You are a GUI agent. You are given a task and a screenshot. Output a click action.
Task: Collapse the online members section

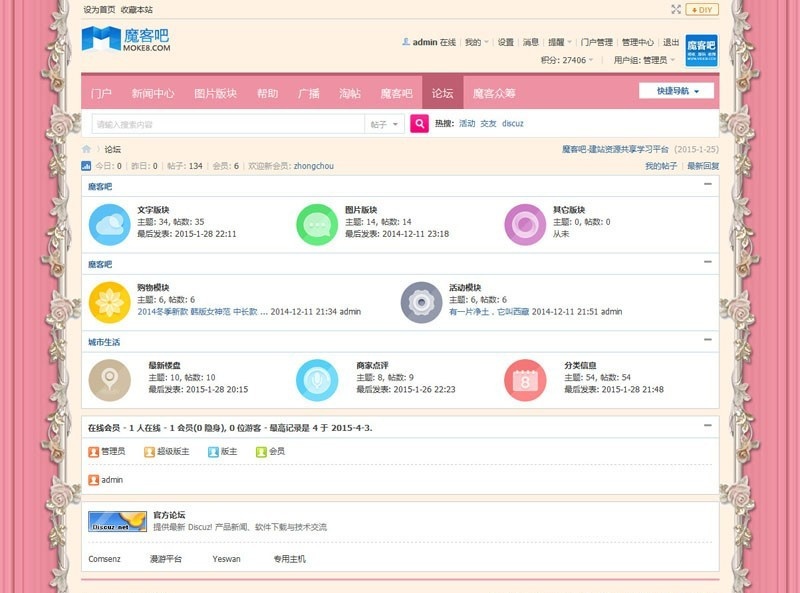(708, 425)
